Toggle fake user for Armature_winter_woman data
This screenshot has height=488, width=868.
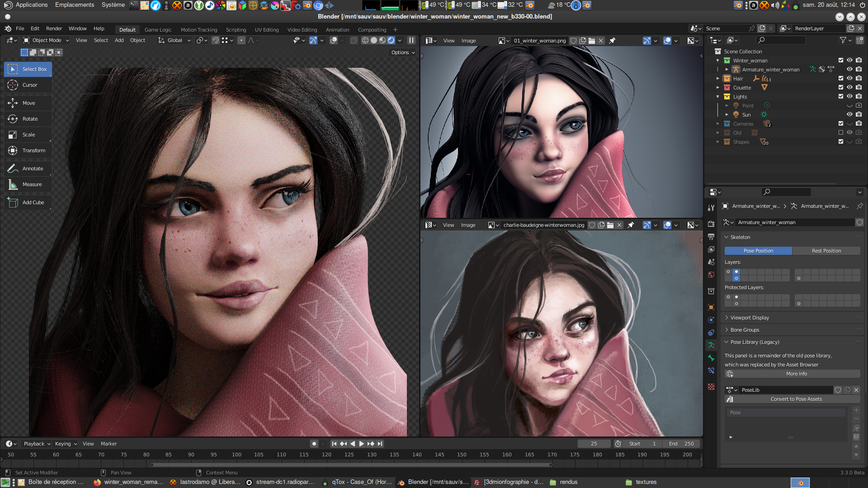tap(859, 222)
